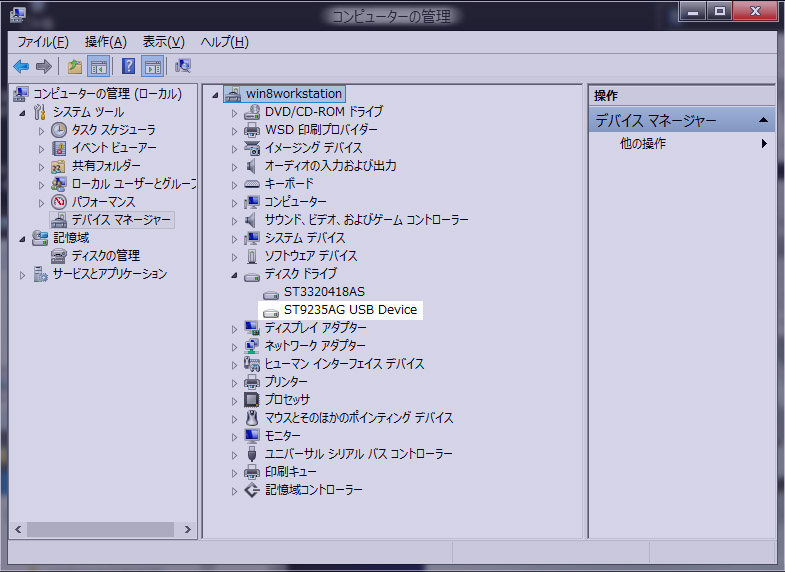Click the イメージング デバイス camera icon

(x=252, y=148)
